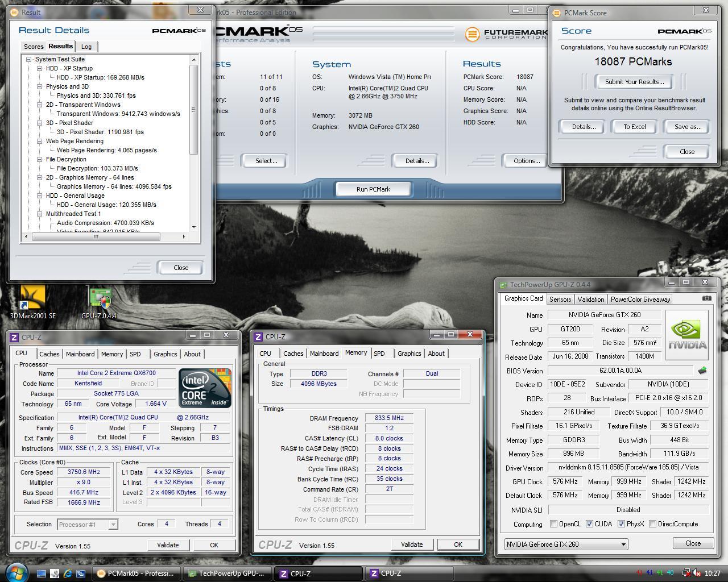The height and width of the screenshot is (582, 728).
Task: Click the Result tree horizontal scrollbar thumb
Action: [x=96, y=236]
